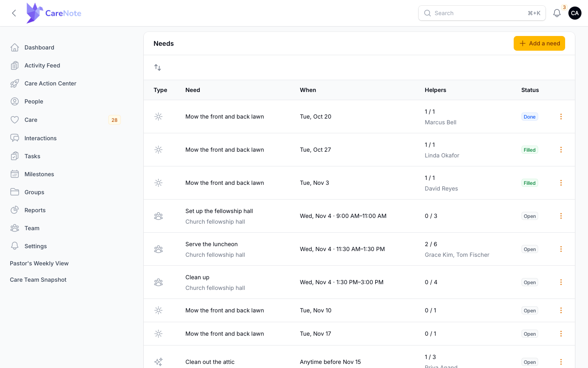Screen dimensions: 588x368
Task: Click the Add a need button
Action: click(539, 43)
